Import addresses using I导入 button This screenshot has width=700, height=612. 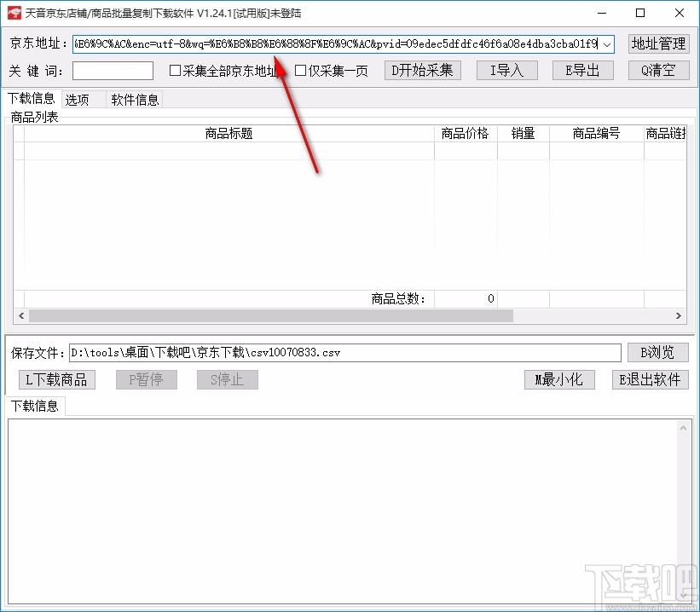click(x=506, y=71)
